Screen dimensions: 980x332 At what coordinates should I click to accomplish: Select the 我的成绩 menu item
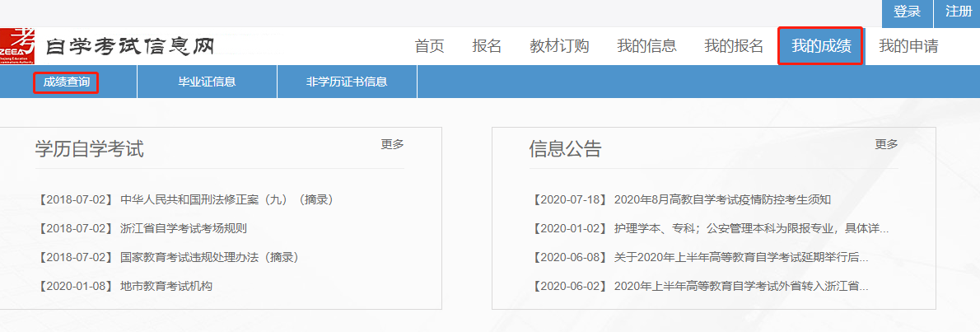click(821, 46)
